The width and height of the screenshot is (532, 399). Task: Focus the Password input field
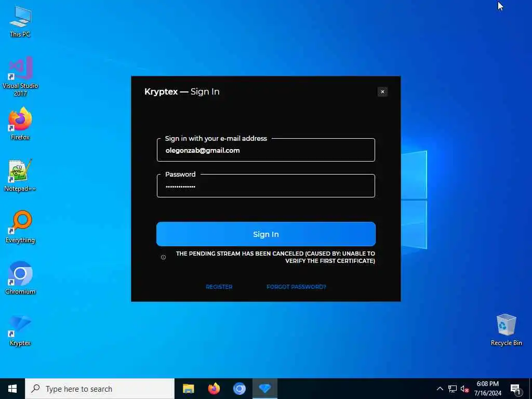(266, 186)
